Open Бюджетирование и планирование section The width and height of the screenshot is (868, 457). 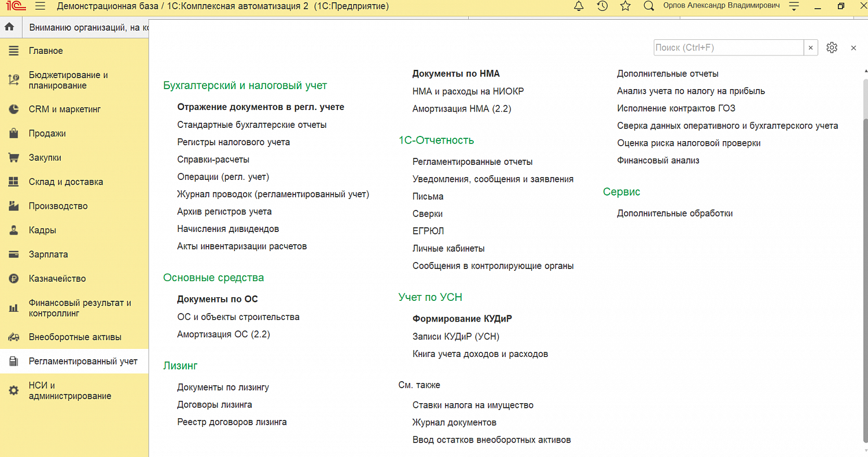(74, 80)
